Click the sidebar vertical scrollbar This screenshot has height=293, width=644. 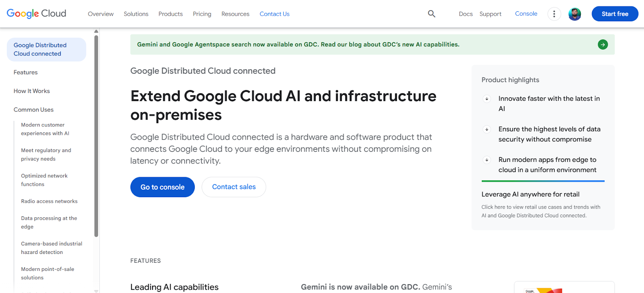tap(96, 137)
